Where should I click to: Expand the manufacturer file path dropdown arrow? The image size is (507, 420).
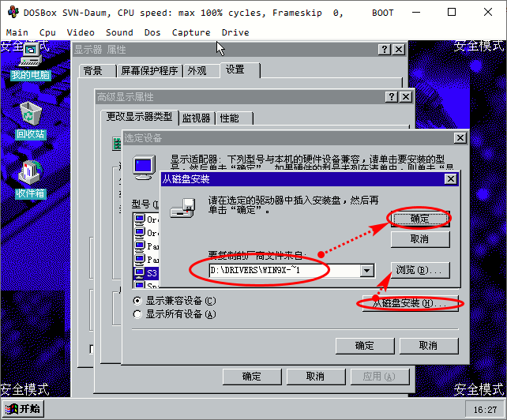[x=367, y=271]
